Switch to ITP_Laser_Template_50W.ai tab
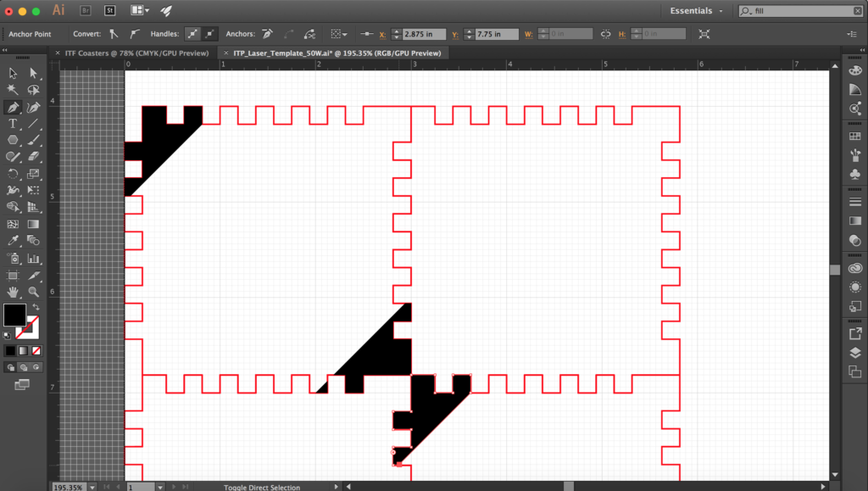868x491 pixels. tap(337, 53)
